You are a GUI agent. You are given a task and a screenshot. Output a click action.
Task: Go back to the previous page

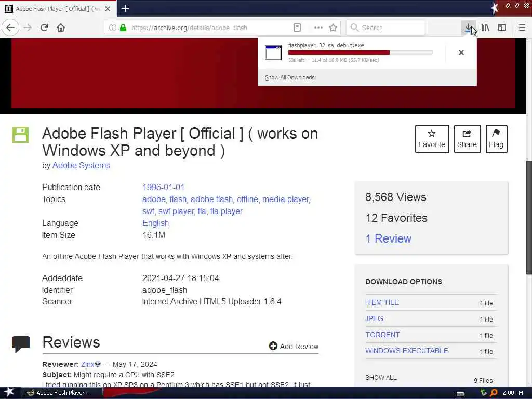click(10, 28)
